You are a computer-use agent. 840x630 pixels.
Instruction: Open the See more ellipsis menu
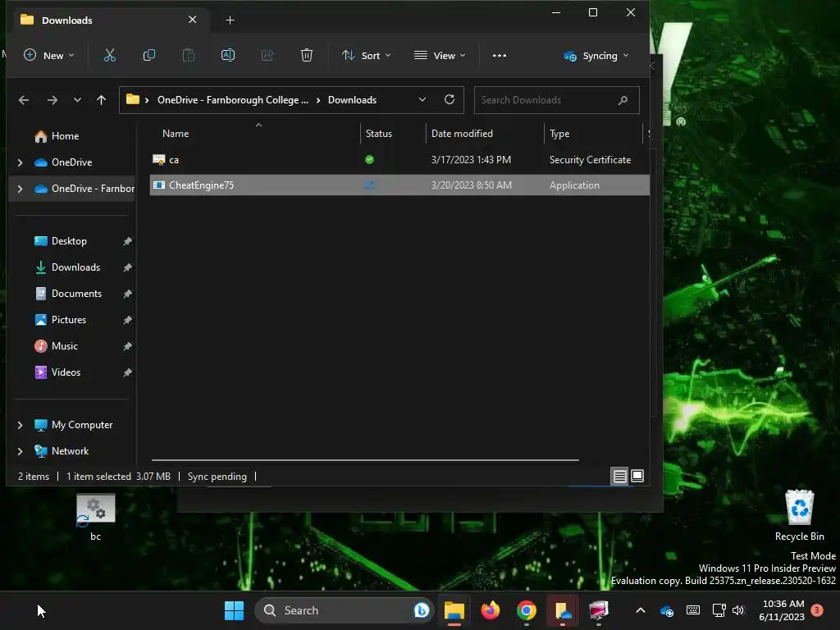[x=500, y=55]
